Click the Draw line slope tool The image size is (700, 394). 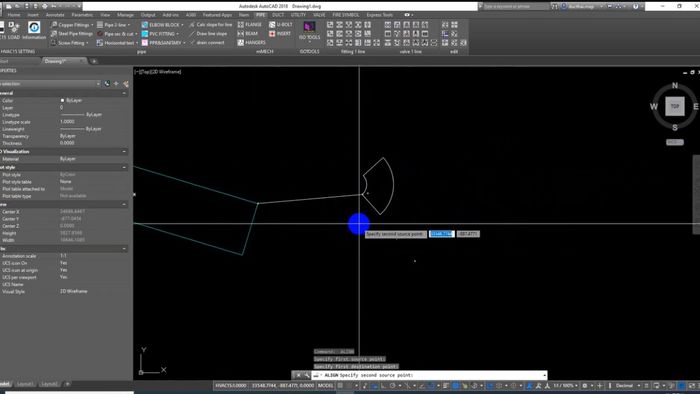click(208, 34)
